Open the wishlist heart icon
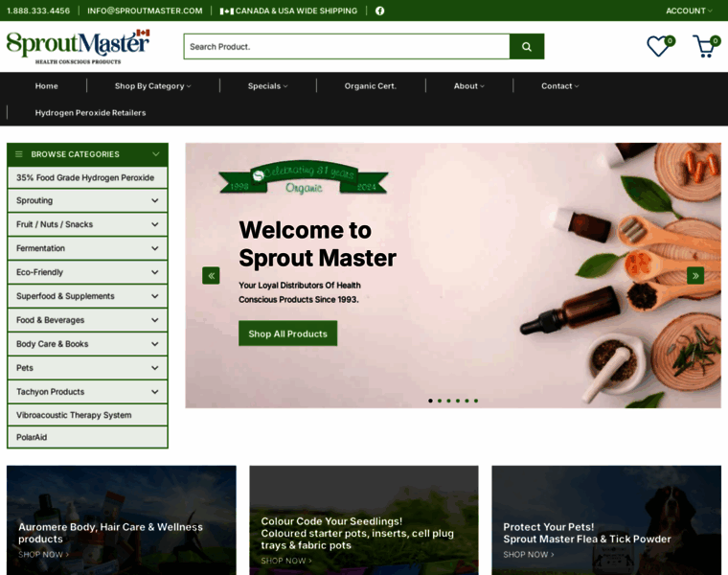 point(660,46)
